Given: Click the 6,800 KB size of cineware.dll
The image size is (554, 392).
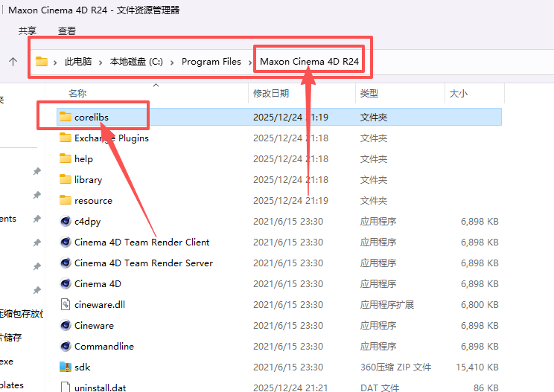Looking at the screenshot, I should tap(480, 304).
